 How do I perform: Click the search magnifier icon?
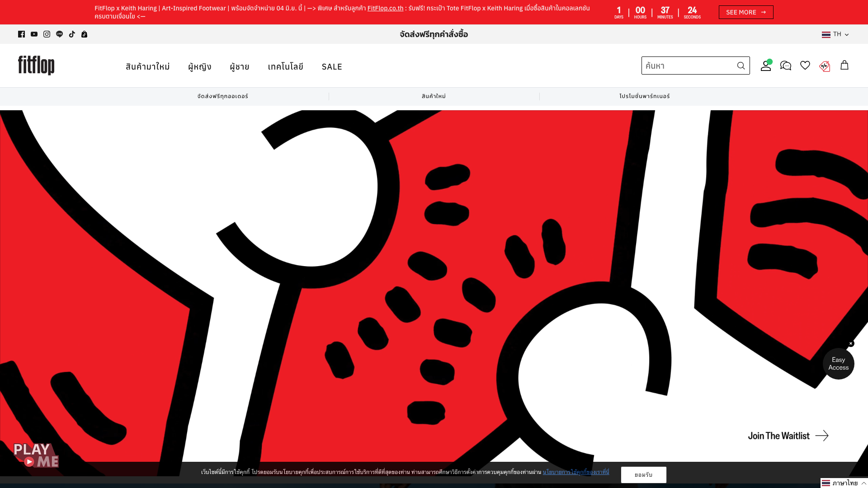[741, 66]
